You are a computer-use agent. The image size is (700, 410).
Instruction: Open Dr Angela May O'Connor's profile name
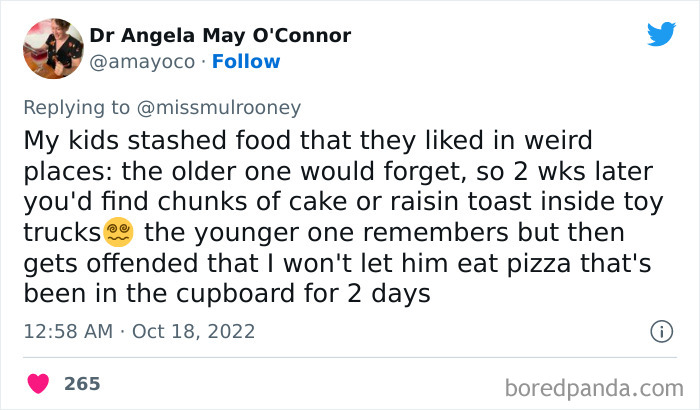pyautogui.click(x=220, y=36)
